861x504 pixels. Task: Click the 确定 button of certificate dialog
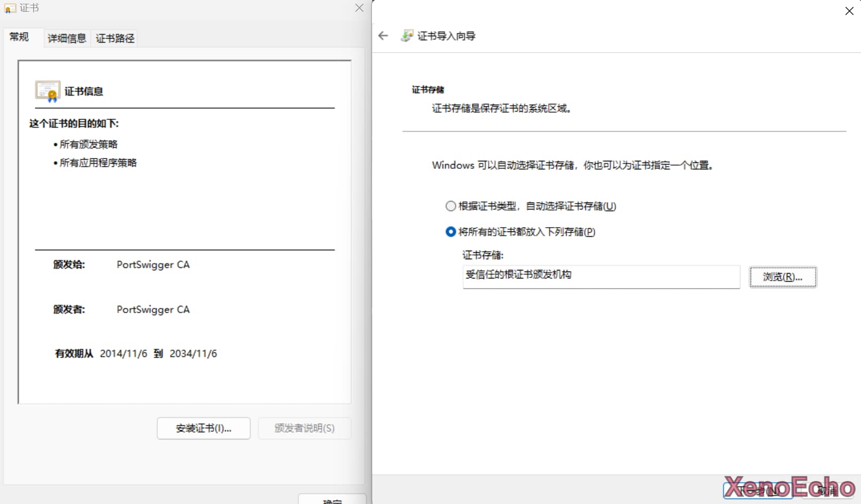(332, 500)
